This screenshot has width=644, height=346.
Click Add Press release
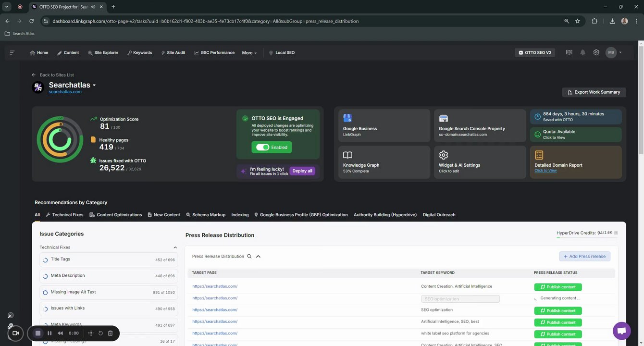(584, 256)
